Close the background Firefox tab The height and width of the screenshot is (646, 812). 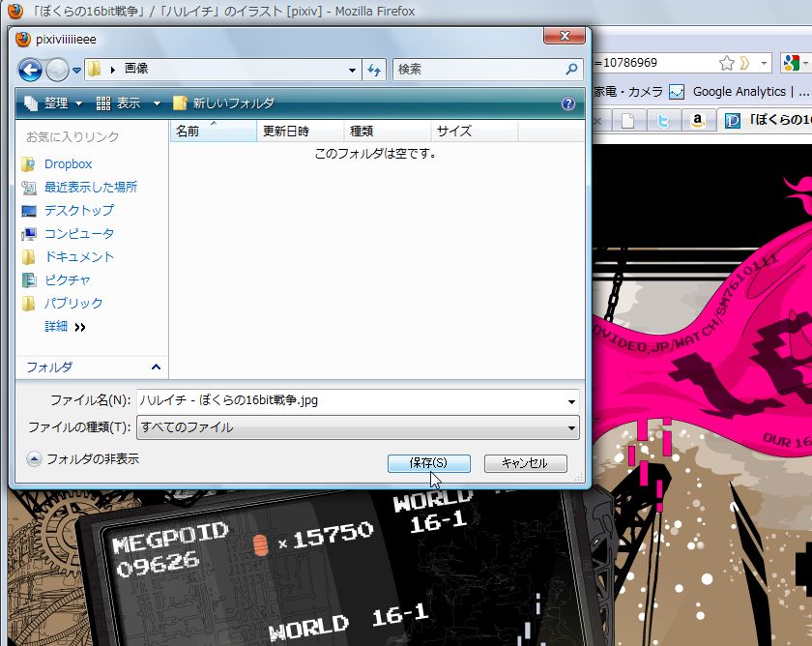point(597,121)
